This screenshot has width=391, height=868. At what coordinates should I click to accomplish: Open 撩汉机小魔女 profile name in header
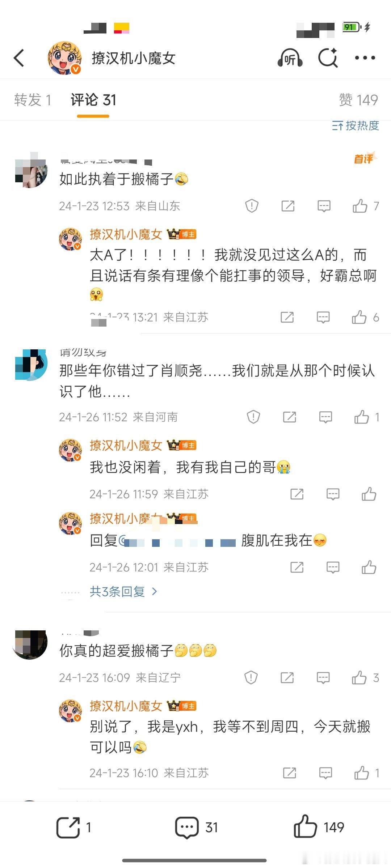click(133, 58)
